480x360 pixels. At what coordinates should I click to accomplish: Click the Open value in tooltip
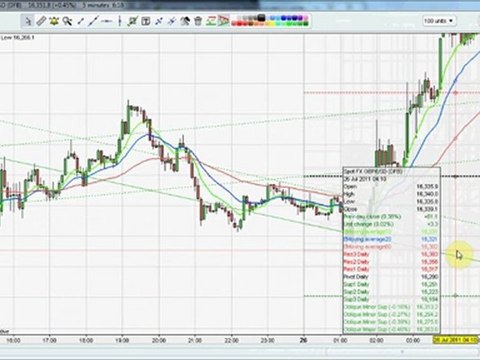(427, 186)
